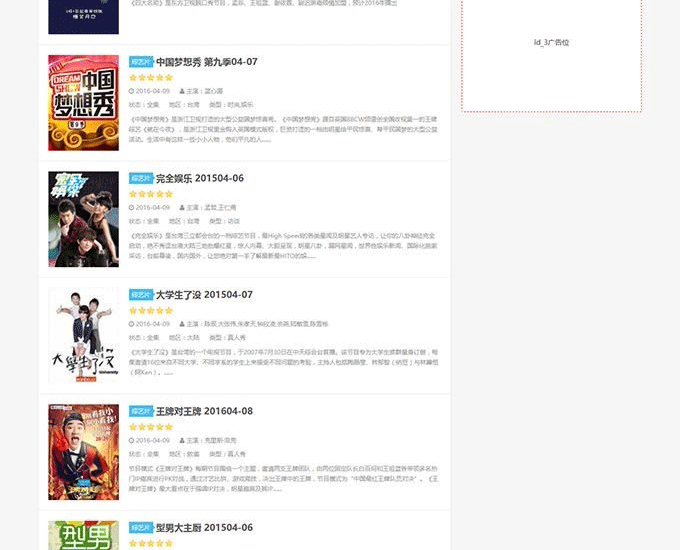Screen dimensions: 680x550
Task: Click the 完全娱乐 poster thumbnail
Action: 83,219
